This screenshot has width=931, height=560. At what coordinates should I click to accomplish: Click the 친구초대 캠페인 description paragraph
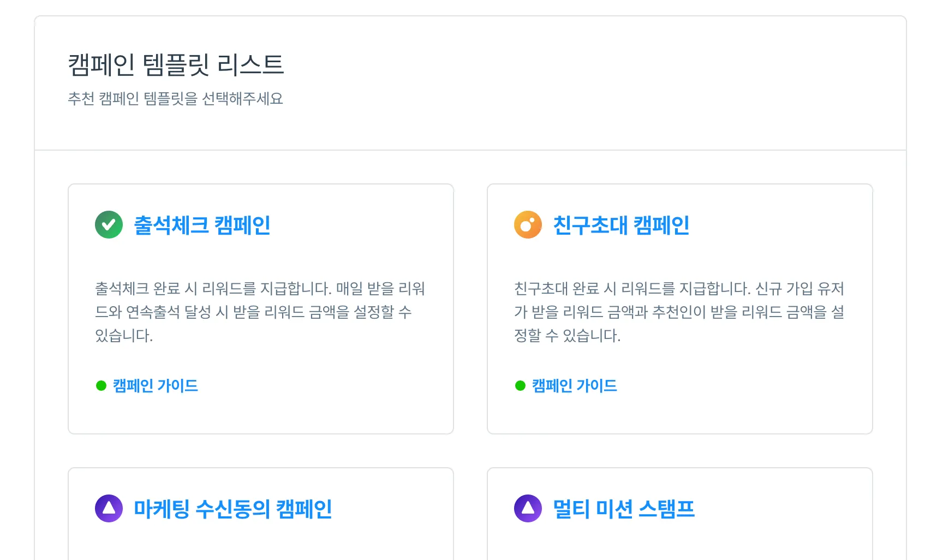click(679, 312)
